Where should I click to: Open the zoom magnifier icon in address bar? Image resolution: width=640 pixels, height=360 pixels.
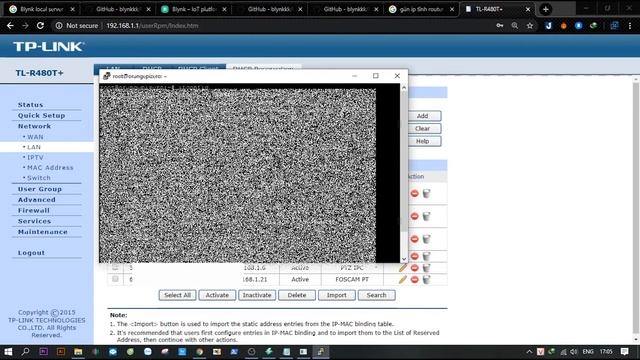(x=515, y=25)
